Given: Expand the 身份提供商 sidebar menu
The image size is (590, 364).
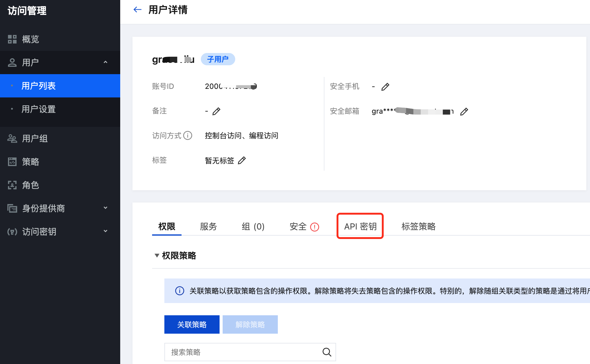Looking at the screenshot, I should coord(105,208).
